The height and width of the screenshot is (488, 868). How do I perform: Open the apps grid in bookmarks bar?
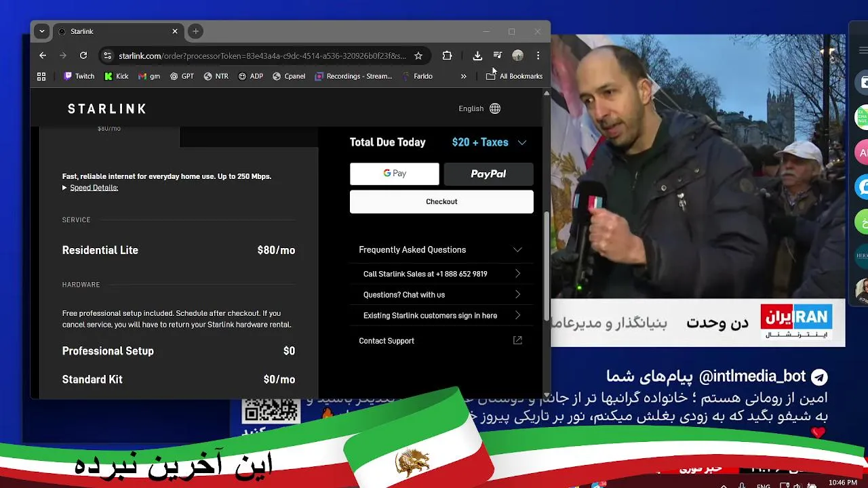coord(41,77)
